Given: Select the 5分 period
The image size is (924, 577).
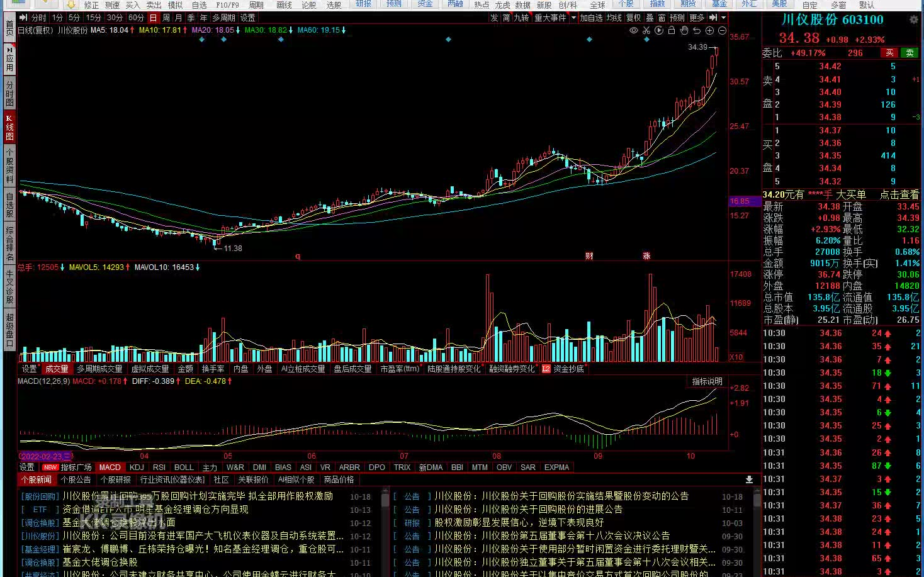Looking at the screenshot, I should 74,18.
